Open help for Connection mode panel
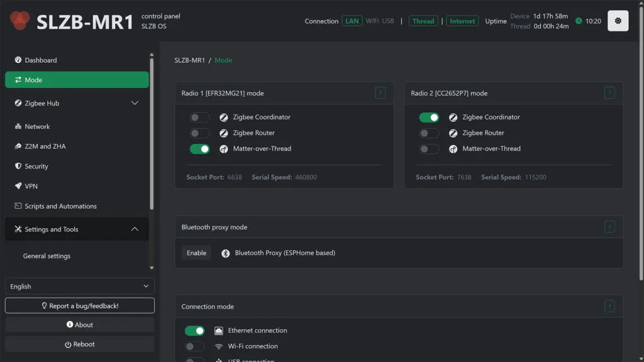Image resolution: width=644 pixels, height=362 pixels. coord(609,306)
